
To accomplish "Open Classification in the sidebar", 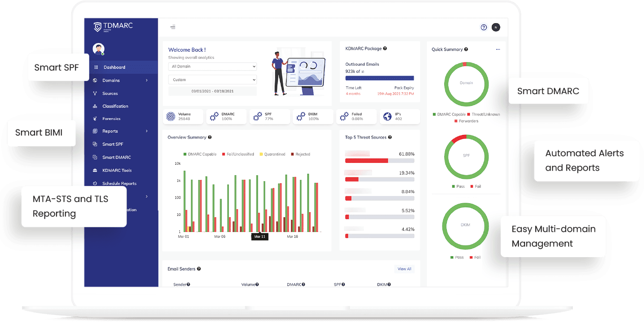I will point(115,106).
